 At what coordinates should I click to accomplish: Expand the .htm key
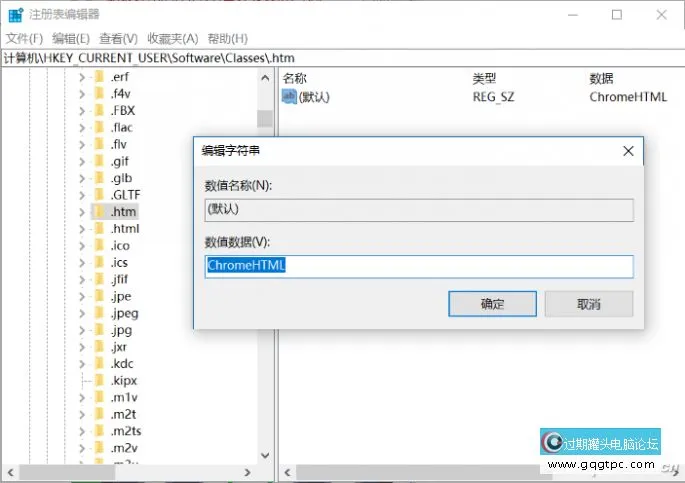82,212
